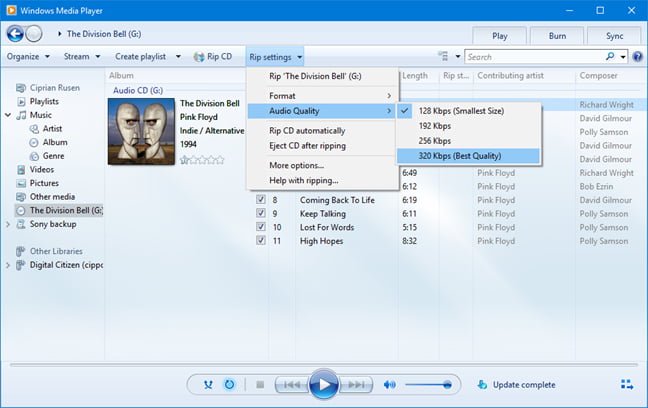648x408 pixels.
Task: Open Genre under Music
Action: pos(53,156)
